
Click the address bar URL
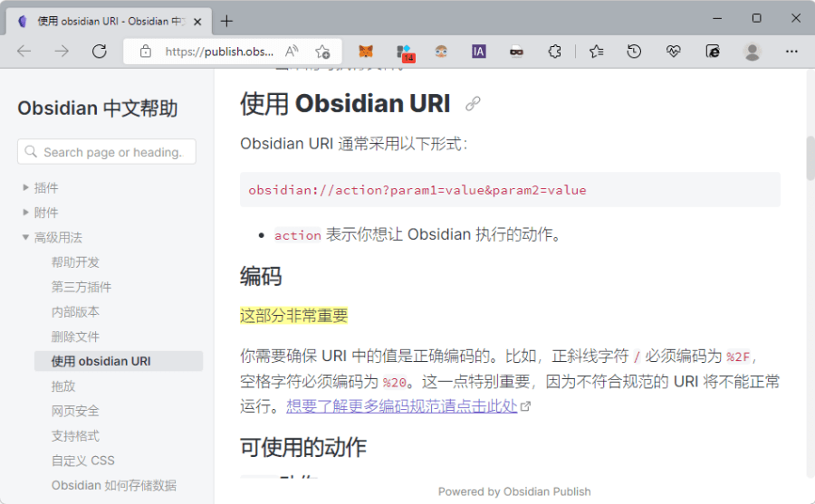[219, 52]
